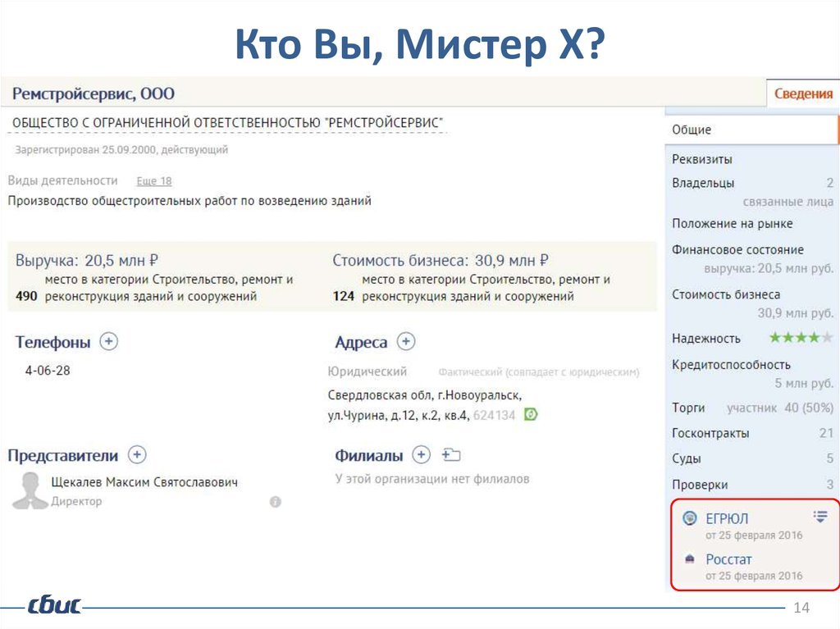Click the plus icon next to Филиалы
The image size is (840, 629).
(421, 454)
